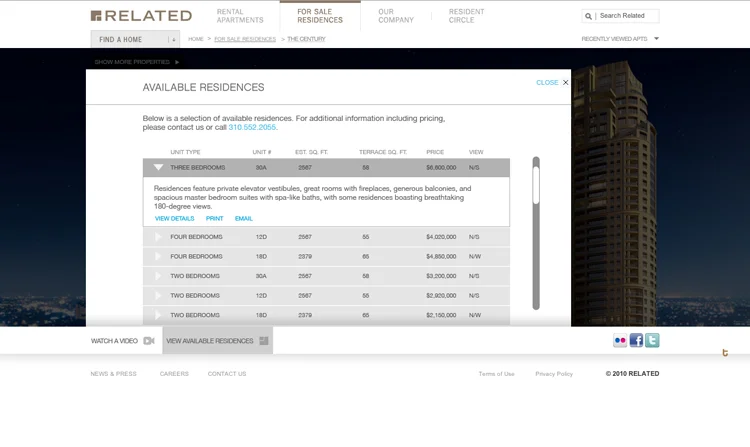Click the $3,200,000 price cell
750x447 pixels.
(441, 276)
